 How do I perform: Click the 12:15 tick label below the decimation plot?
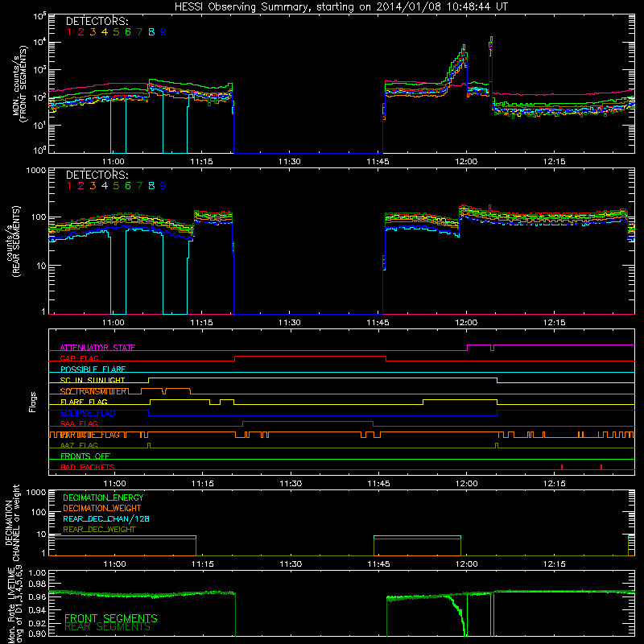coord(555,564)
